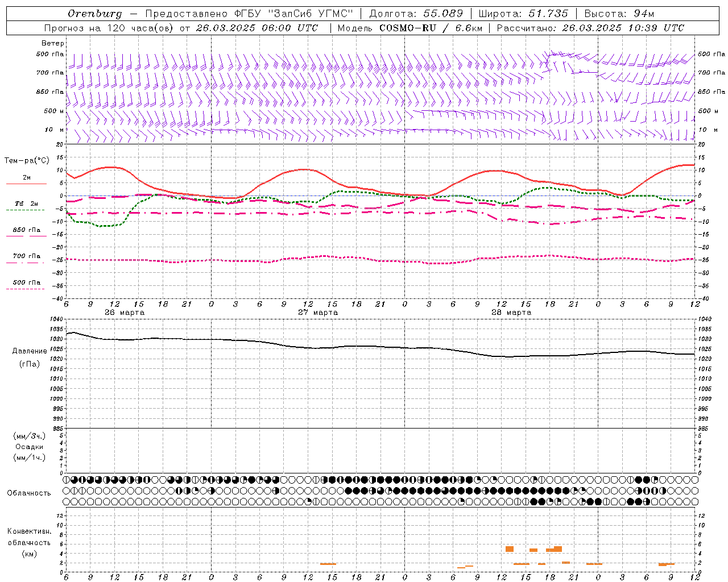Image resolution: width=728 pixels, height=582 pixels.
Task: Click the "(км)" kilometre unit label
Action: click(x=30, y=554)
